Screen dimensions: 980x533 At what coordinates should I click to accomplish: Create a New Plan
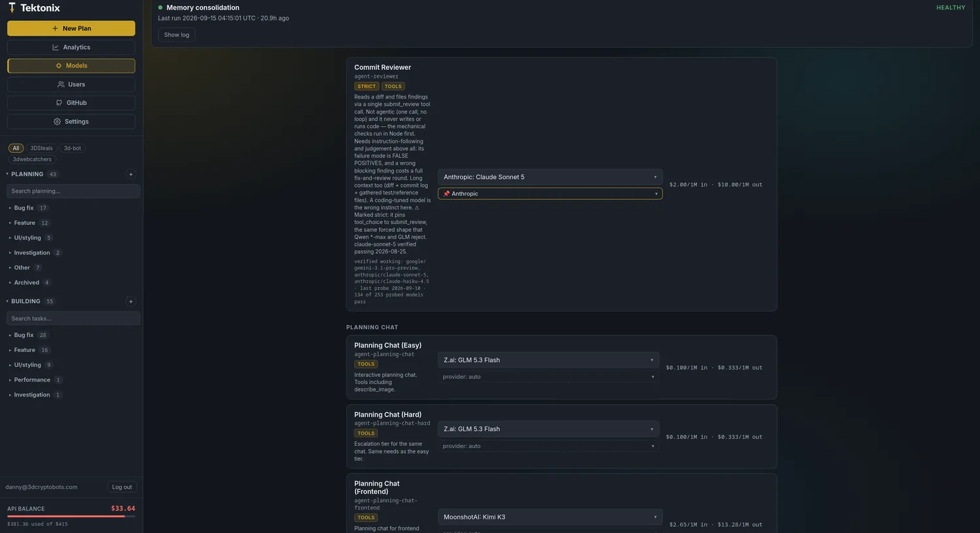click(x=71, y=28)
